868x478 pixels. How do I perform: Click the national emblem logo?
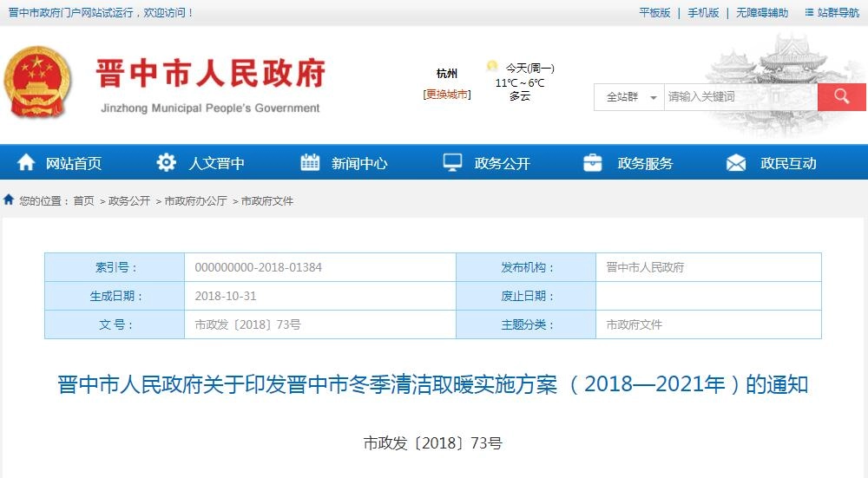(37, 82)
